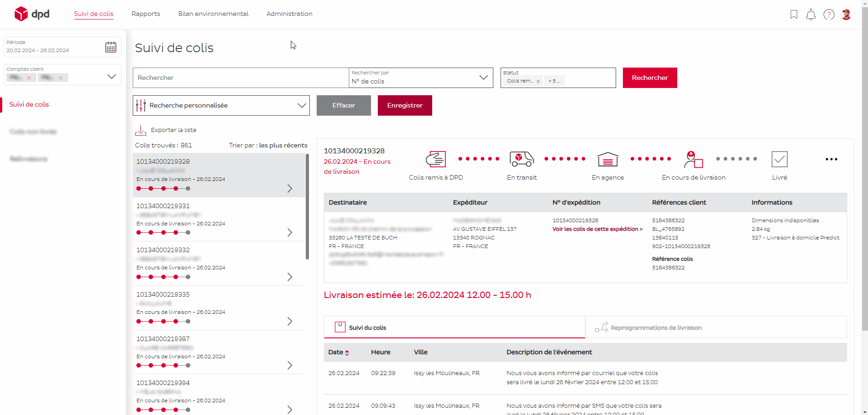The width and height of the screenshot is (868, 415).
Task: Click the DPD logo
Action: click(32, 14)
